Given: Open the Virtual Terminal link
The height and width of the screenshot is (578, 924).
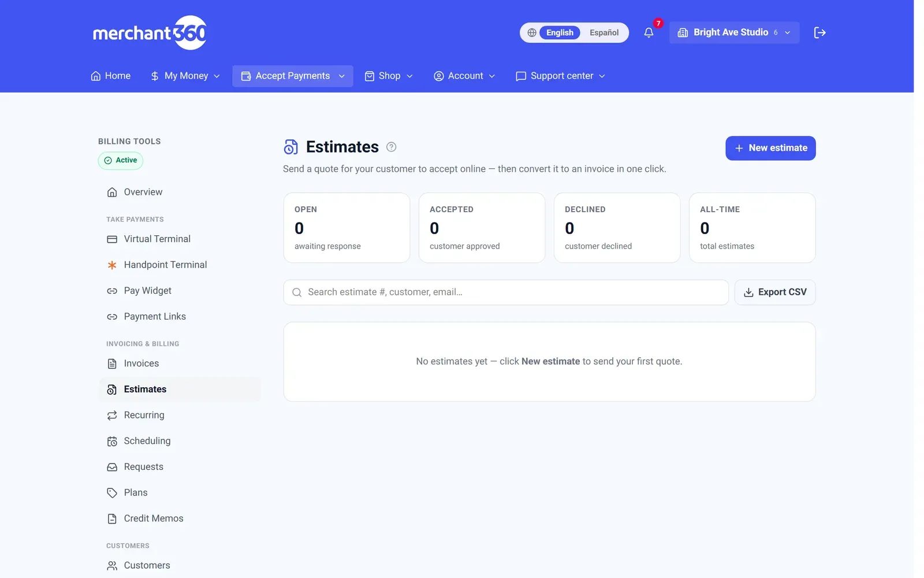Looking at the screenshot, I should (180, 239).
